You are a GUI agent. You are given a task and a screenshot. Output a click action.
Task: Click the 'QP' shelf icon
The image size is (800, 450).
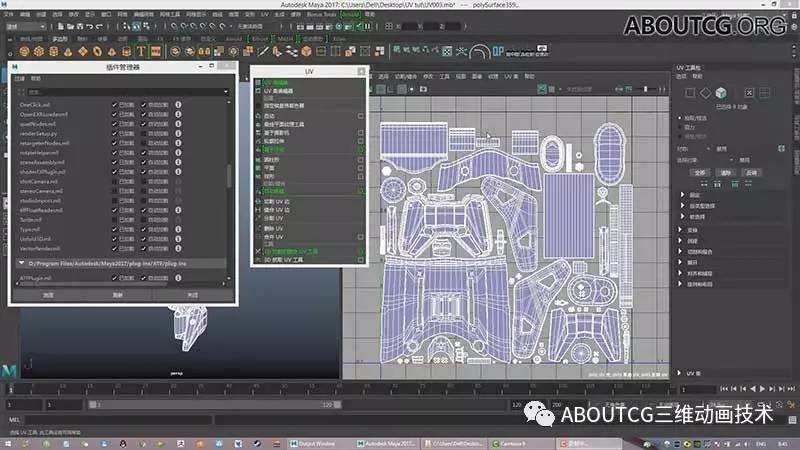[497, 51]
